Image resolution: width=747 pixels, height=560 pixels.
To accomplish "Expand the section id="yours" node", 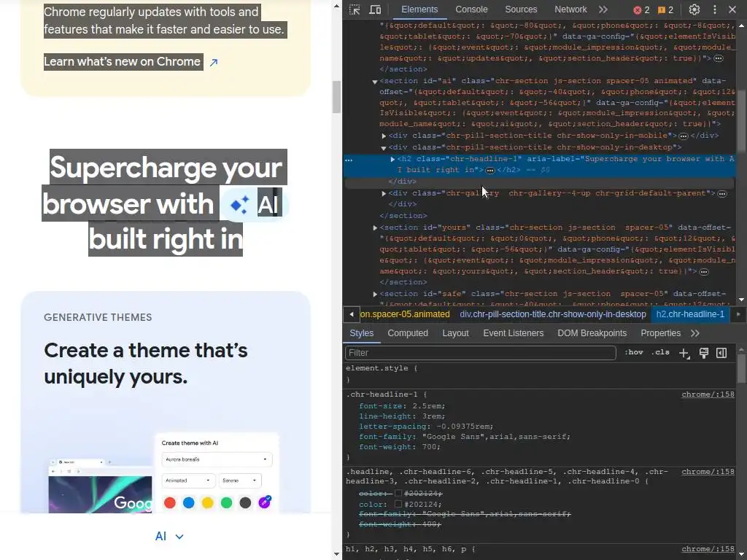I will click(375, 228).
